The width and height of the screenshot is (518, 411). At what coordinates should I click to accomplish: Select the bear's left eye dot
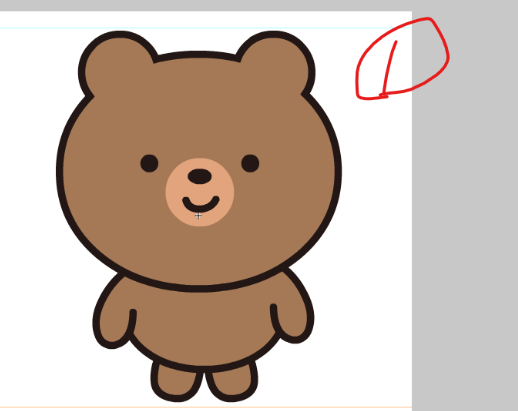point(149,163)
